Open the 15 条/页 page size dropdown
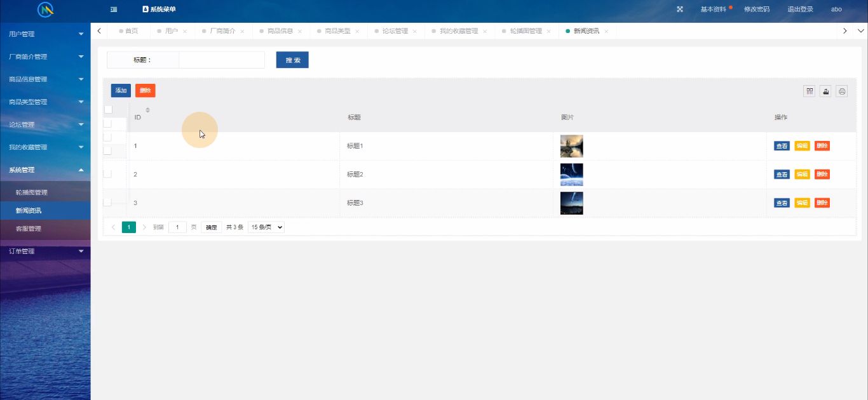Viewport: 868px width, 400px height. (x=266, y=227)
